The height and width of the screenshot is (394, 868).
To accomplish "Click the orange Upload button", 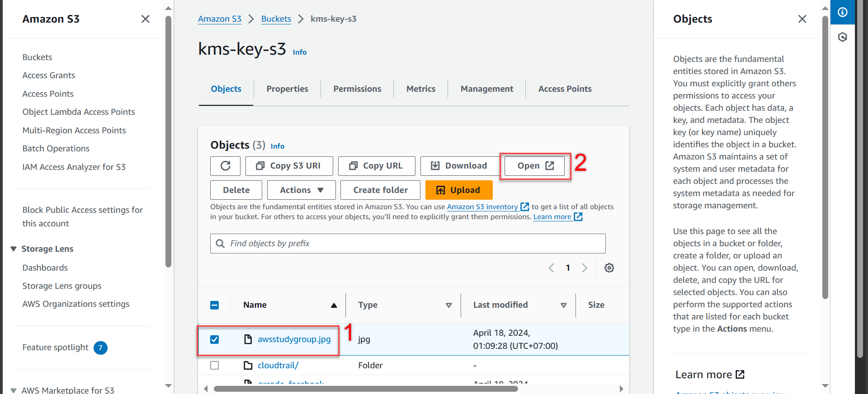I will pos(459,190).
